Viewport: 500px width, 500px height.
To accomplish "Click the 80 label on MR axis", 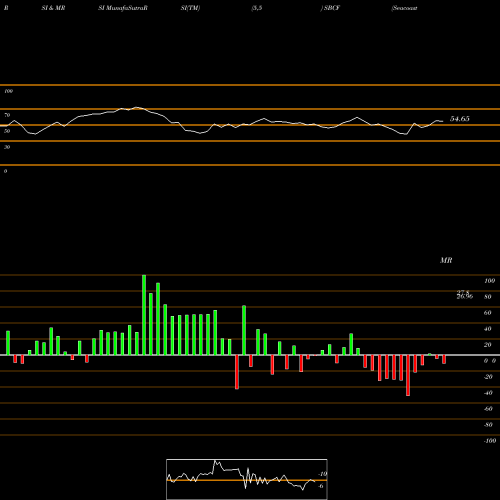I will pos(488,297).
